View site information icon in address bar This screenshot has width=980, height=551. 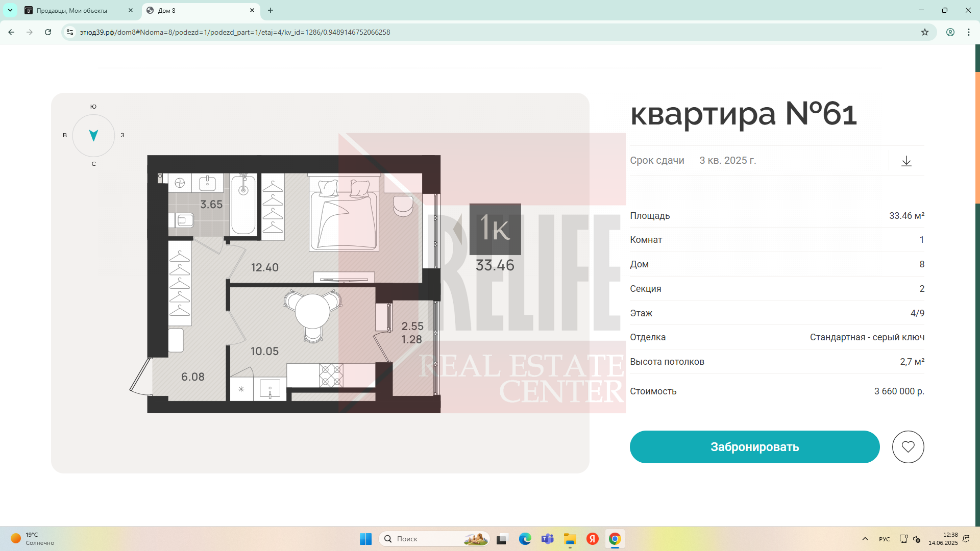click(x=70, y=32)
